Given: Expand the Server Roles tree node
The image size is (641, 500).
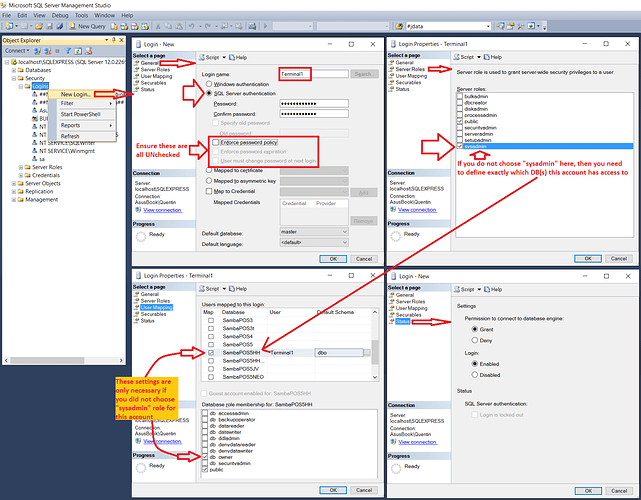Looking at the screenshot, I should (20, 167).
